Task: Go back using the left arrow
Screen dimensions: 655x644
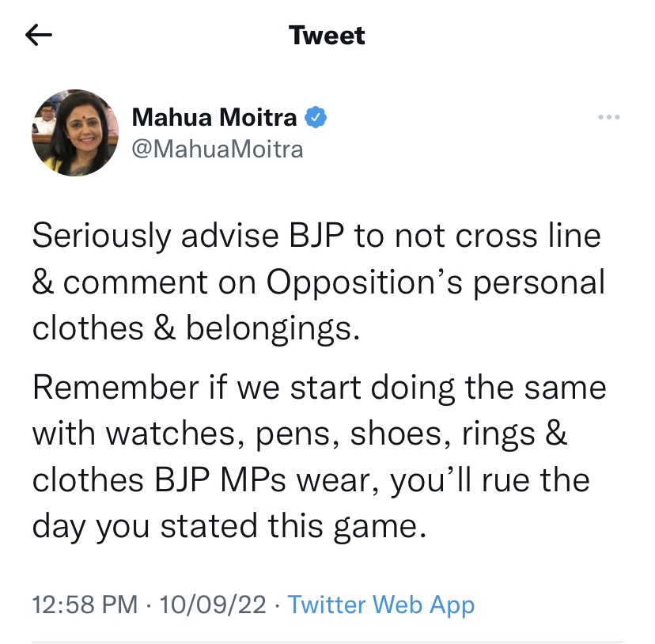Action: coord(39,36)
